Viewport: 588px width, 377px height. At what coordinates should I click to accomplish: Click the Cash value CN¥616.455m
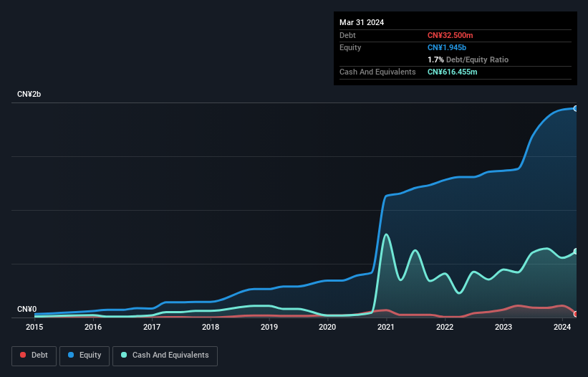452,72
